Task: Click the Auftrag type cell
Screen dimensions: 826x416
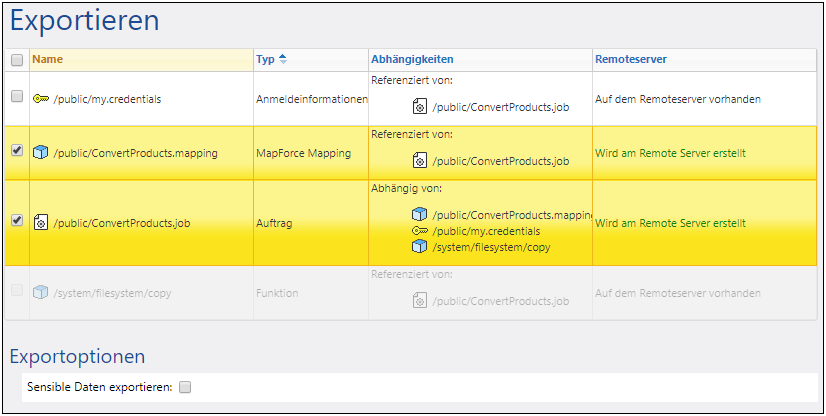Action: tap(274, 223)
